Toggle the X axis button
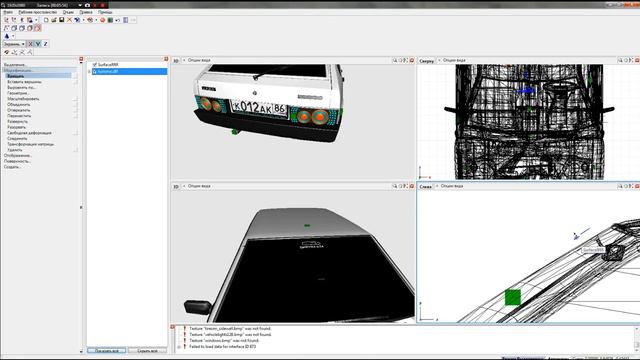 coord(30,44)
